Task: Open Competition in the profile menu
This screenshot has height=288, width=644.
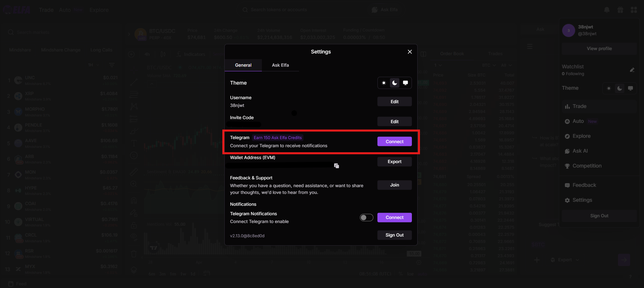Action: point(599,166)
